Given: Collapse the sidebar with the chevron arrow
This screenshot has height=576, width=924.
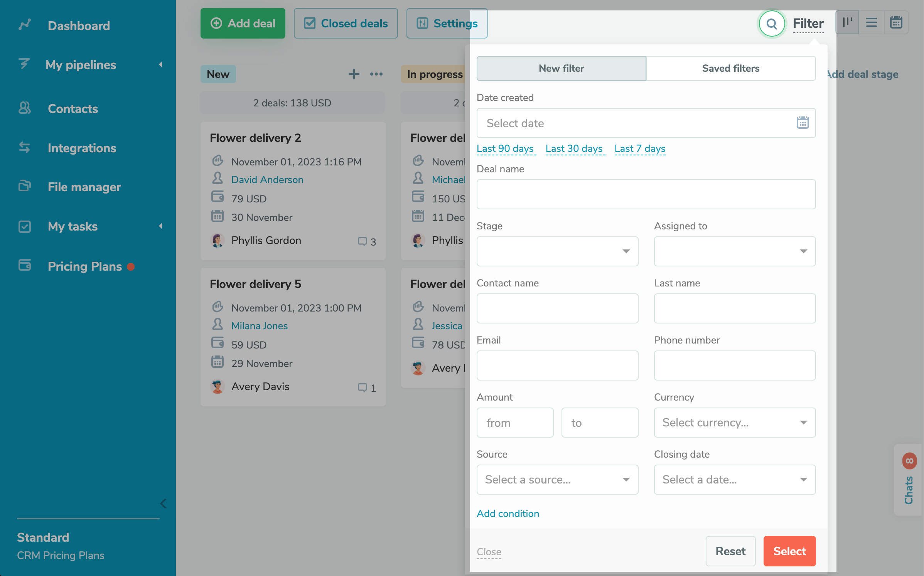Looking at the screenshot, I should tap(163, 504).
